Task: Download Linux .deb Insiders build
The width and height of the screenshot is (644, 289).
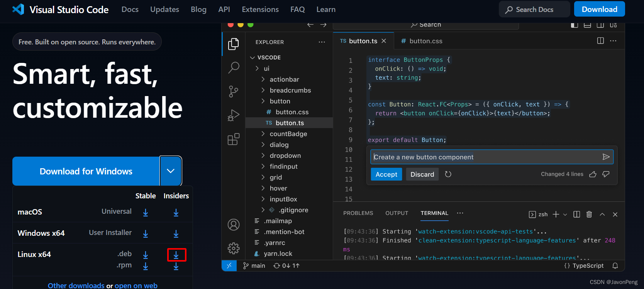Action: tap(176, 255)
